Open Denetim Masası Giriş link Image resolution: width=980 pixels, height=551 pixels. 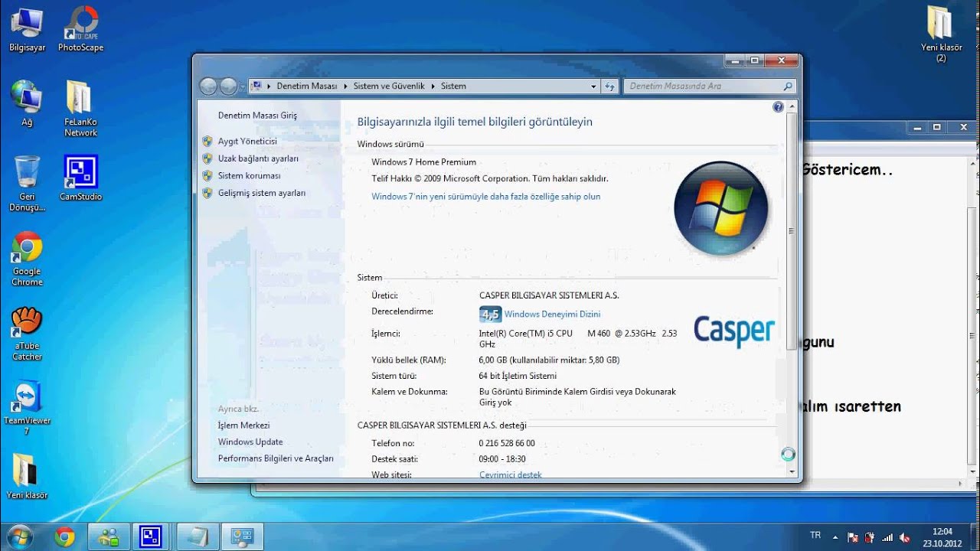click(x=257, y=116)
